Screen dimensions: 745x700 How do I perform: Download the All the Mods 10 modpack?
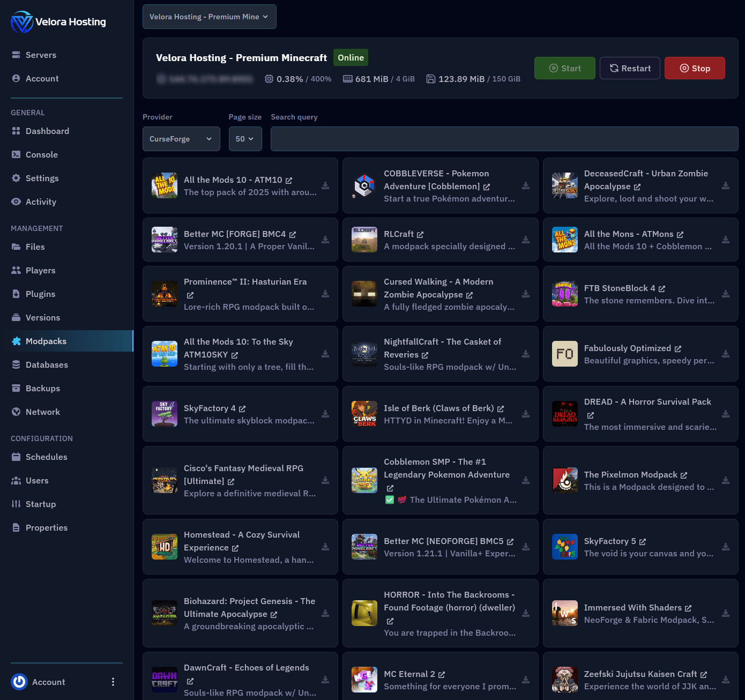pyautogui.click(x=325, y=185)
